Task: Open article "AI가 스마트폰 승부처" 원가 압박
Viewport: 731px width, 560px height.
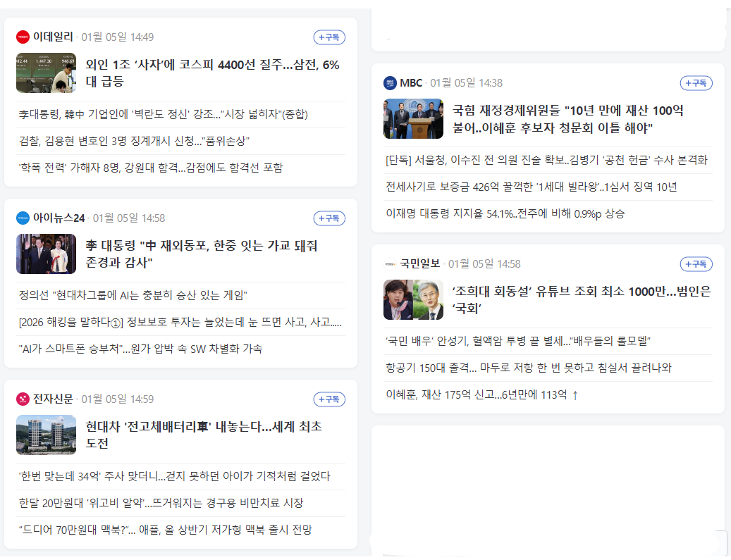Action: coord(140,349)
